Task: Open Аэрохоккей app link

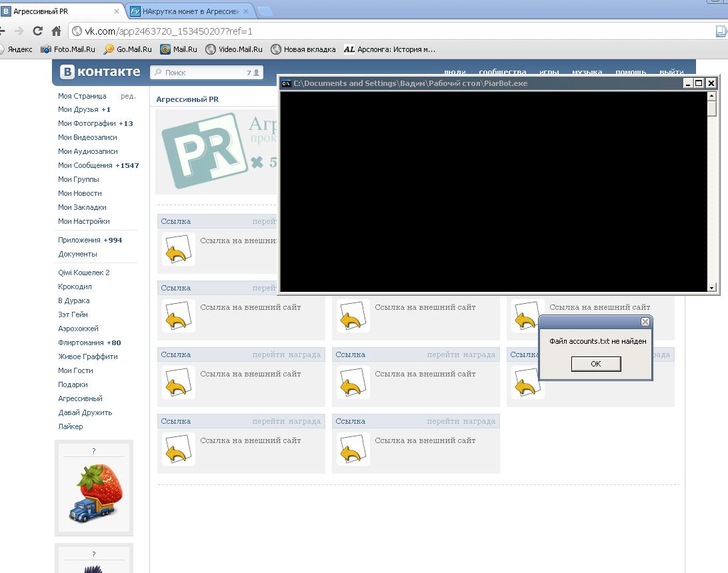Action: point(78,328)
